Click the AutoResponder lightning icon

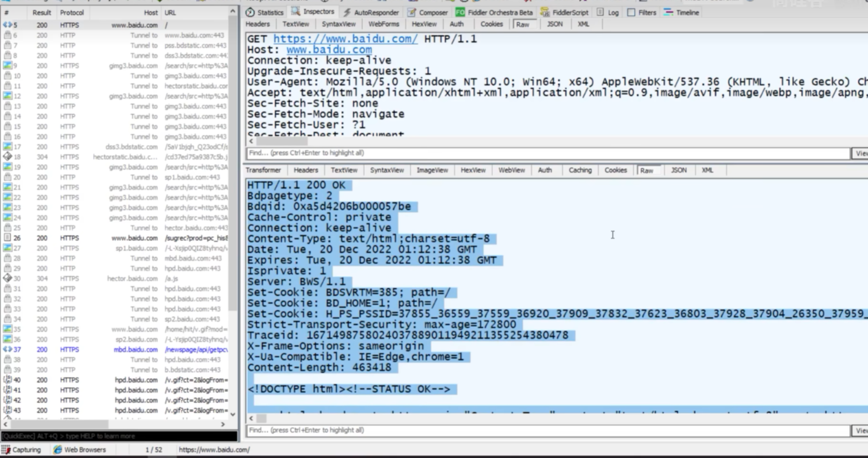click(347, 13)
